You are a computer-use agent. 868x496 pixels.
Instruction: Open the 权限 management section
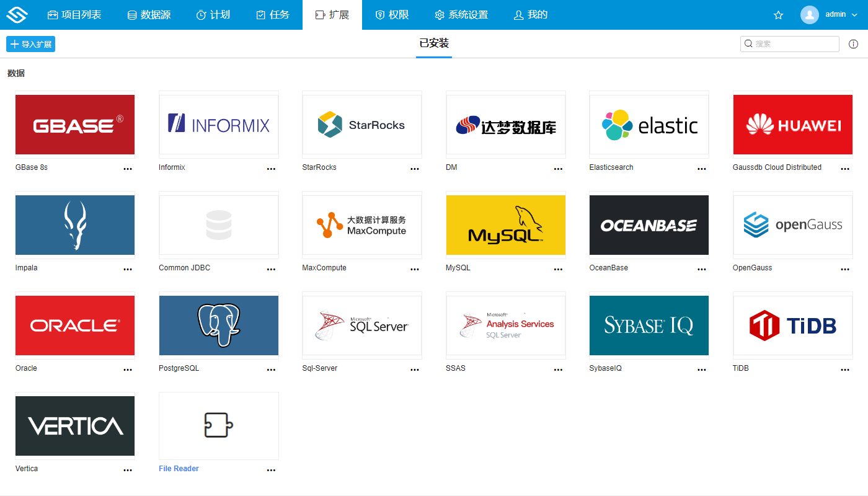[392, 15]
